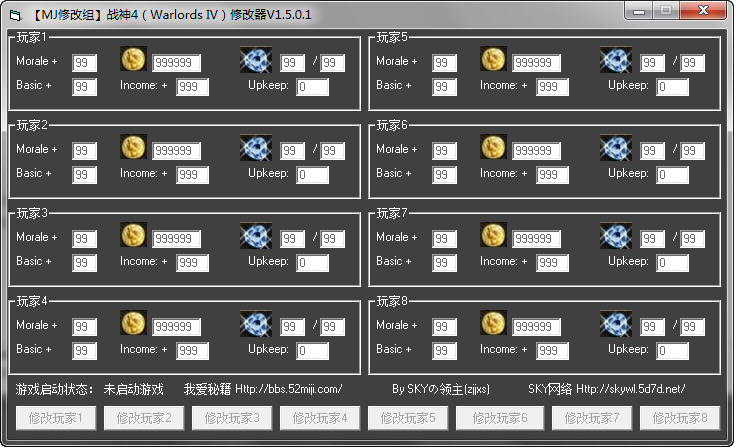The width and height of the screenshot is (734, 447).
Task: Focus the Basic field for 玩家3
Action: coord(84,263)
